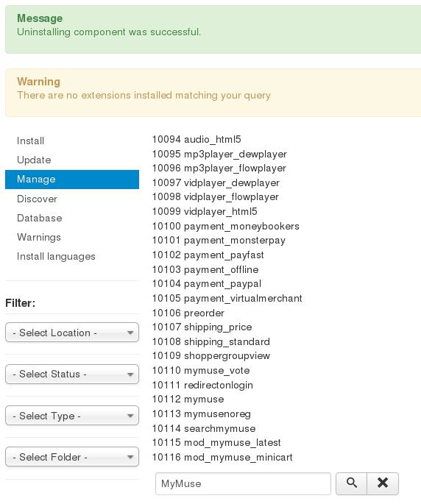
Task: Open the Select Status dropdown
Action: [72, 375]
